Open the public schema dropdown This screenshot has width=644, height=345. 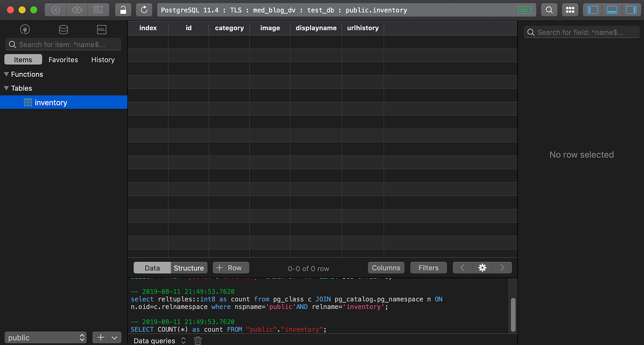click(x=45, y=337)
